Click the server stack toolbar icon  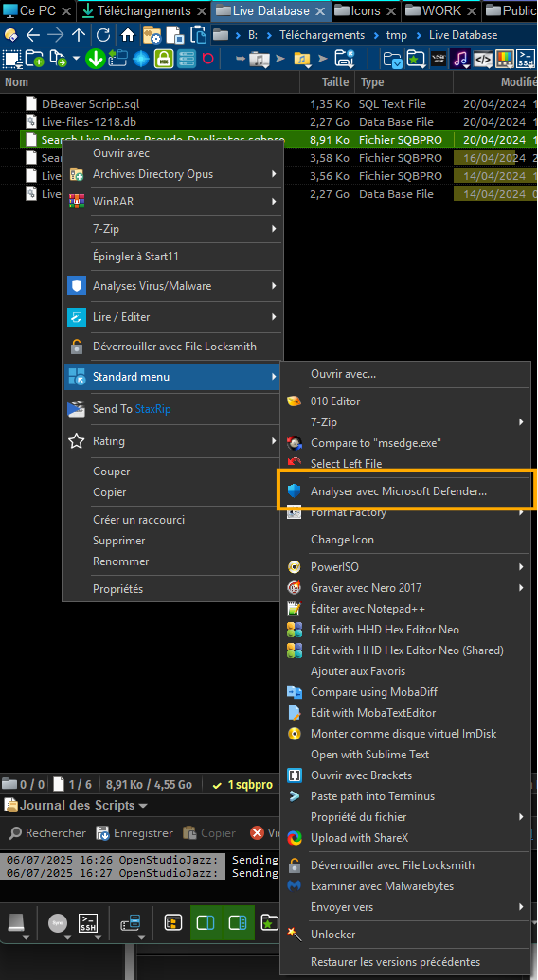(x=187, y=59)
